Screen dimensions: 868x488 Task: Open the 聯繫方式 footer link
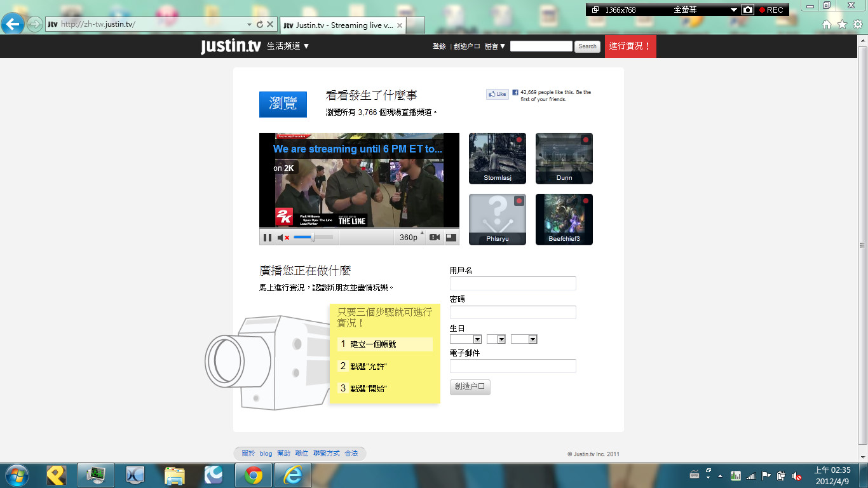coord(327,453)
